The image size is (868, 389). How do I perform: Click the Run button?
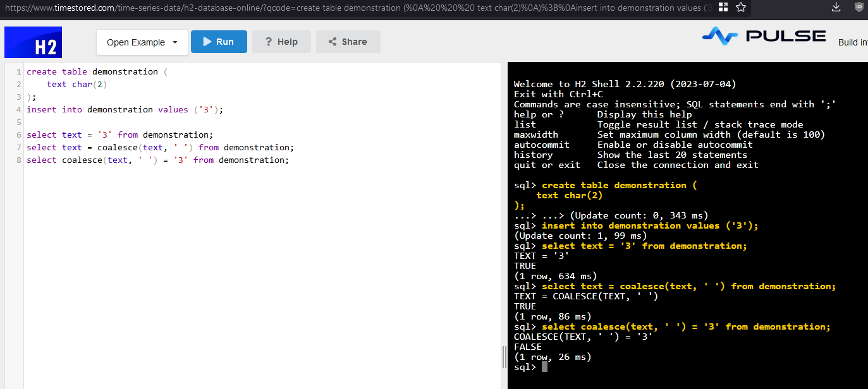pyautogui.click(x=219, y=42)
